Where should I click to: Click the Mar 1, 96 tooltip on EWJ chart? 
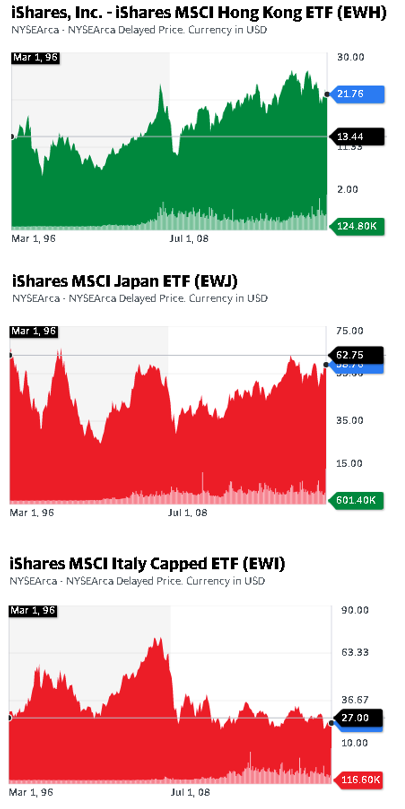click(x=33, y=331)
